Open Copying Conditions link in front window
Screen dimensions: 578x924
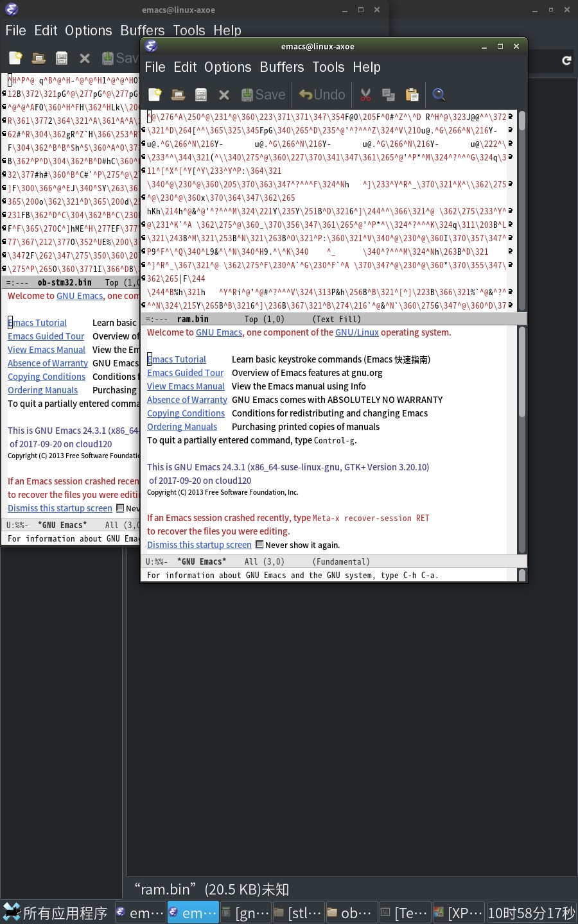coord(186,413)
